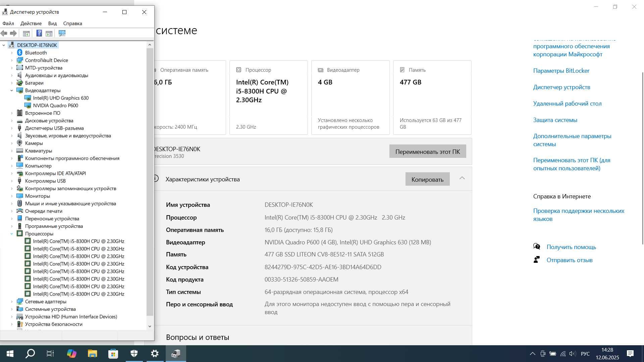The width and height of the screenshot is (644, 362).
Task: Open Дополнительные параметры системы link
Action: [x=572, y=140]
